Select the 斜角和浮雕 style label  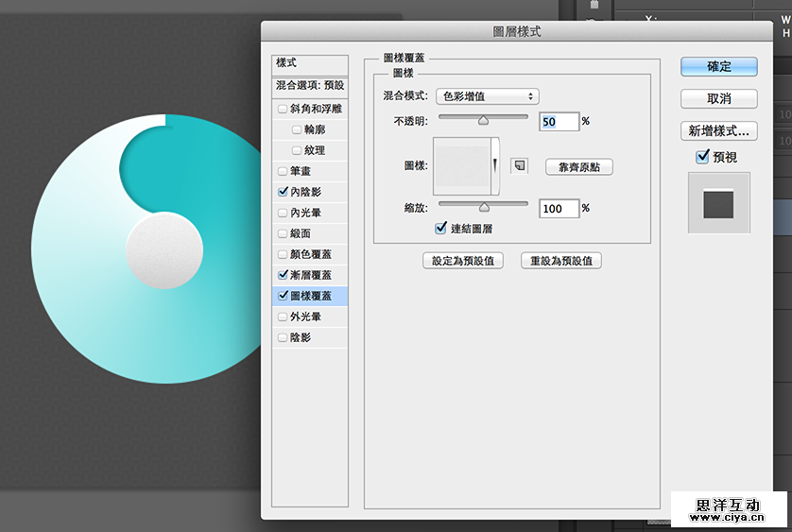pyautogui.click(x=316, y=109)
